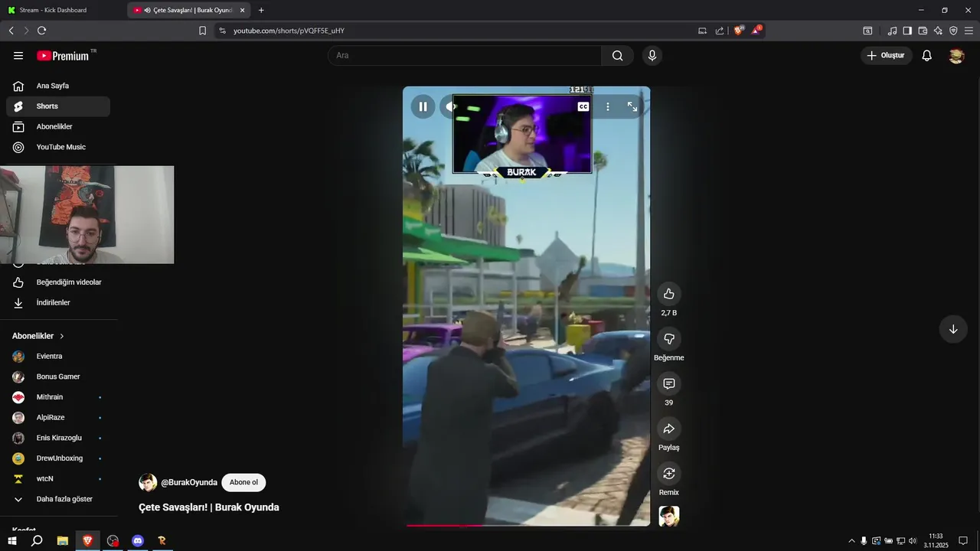Like the short with thumbs up

(x=669, y=294)
